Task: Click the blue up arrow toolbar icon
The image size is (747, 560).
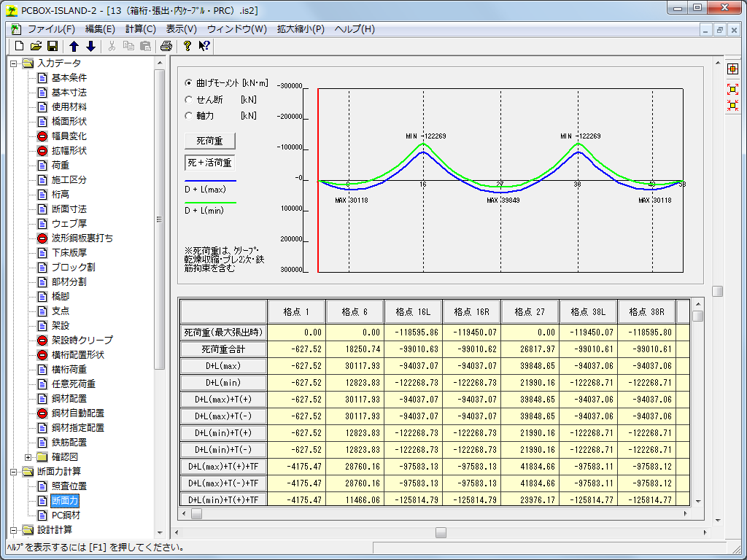Action: click(x=74, y=47)
